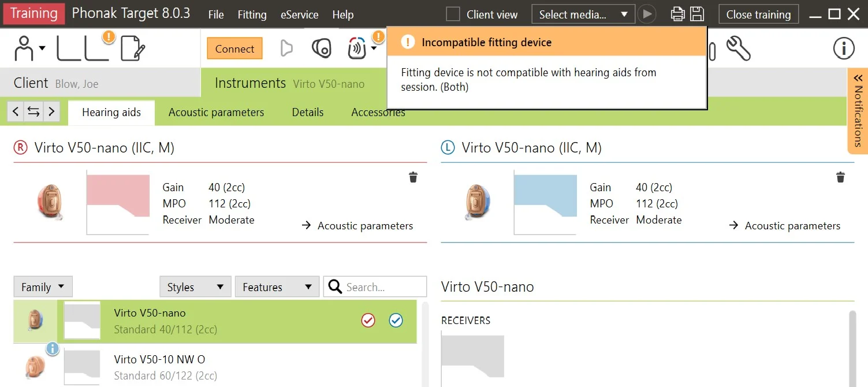Go to previous step with left arrow
The height and width of the screenshot is (387, 868).
16,111
